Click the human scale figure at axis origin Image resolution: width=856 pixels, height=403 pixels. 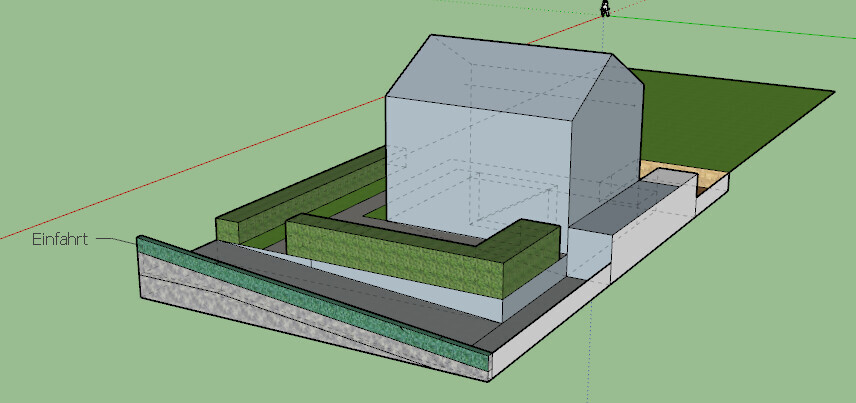tap(605, 9)
